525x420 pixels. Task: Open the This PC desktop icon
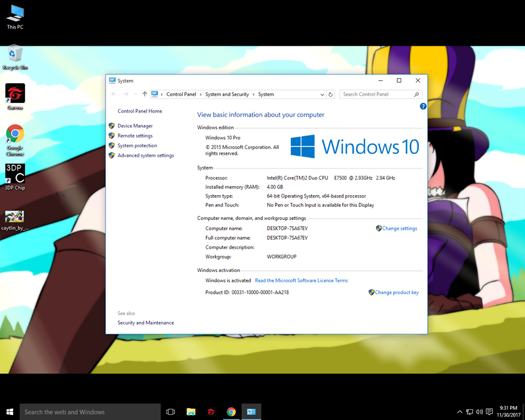15,17
